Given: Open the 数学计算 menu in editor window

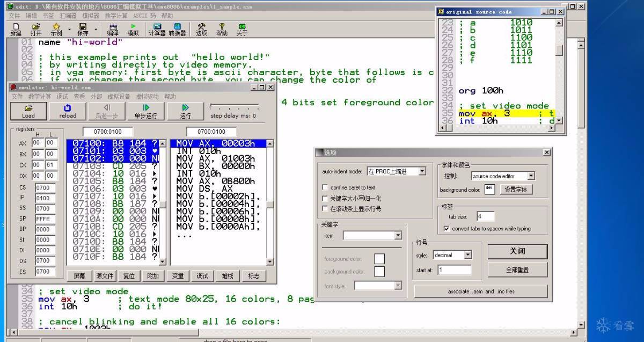Looking at the screenshot, I should point(116,16).
